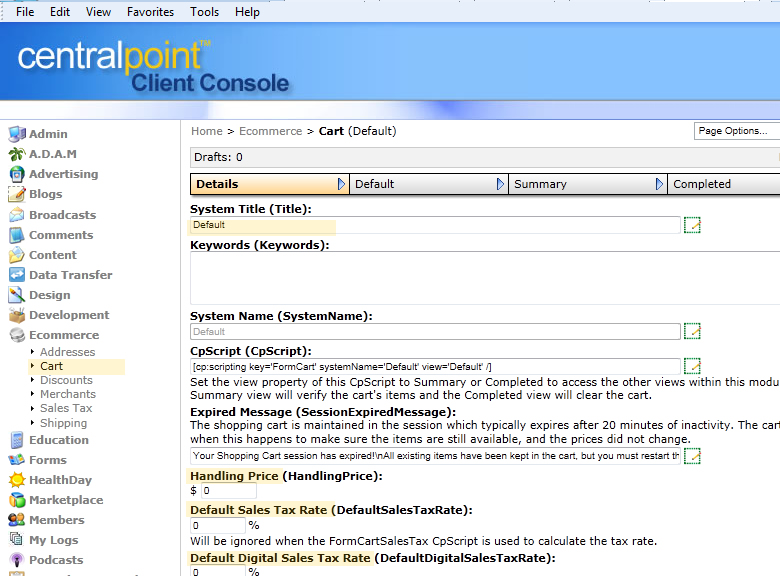
Task: Click the Default Sales Tax Rate field
Action: click(218, 525)
